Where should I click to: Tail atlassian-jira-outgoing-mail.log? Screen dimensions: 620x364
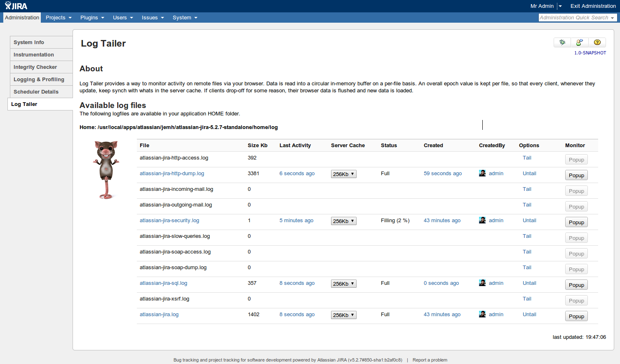click(527, 204)
